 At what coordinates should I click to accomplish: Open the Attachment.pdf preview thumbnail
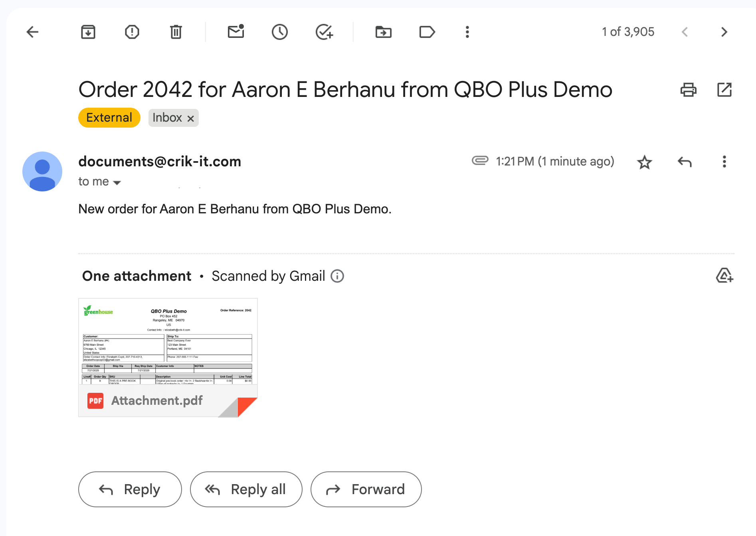[168, 347]
